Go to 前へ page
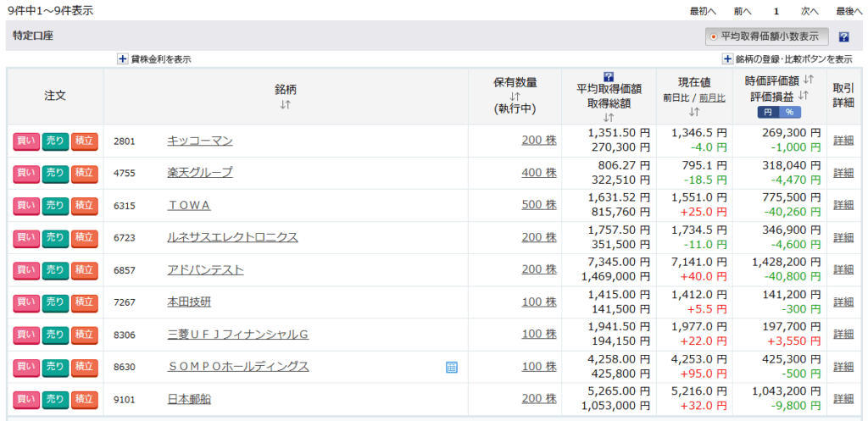The height and width of the screenshot is (421, 868). pyautogui.click(x=743, y=10)
